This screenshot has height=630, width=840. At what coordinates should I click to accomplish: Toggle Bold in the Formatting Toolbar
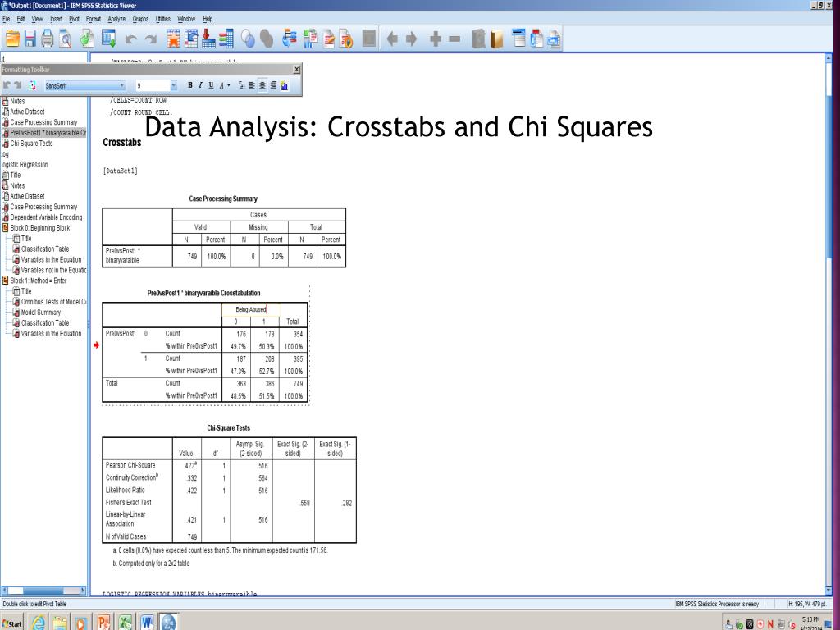(x=190, y=85)
